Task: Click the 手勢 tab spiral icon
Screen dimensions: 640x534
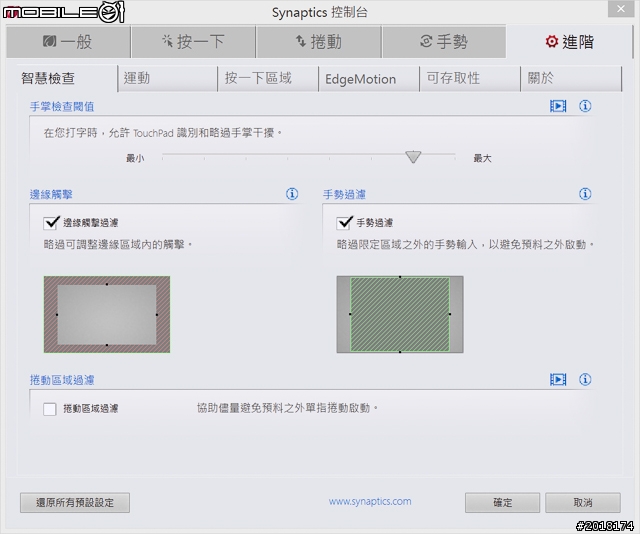Action: [x=426, y=41]
